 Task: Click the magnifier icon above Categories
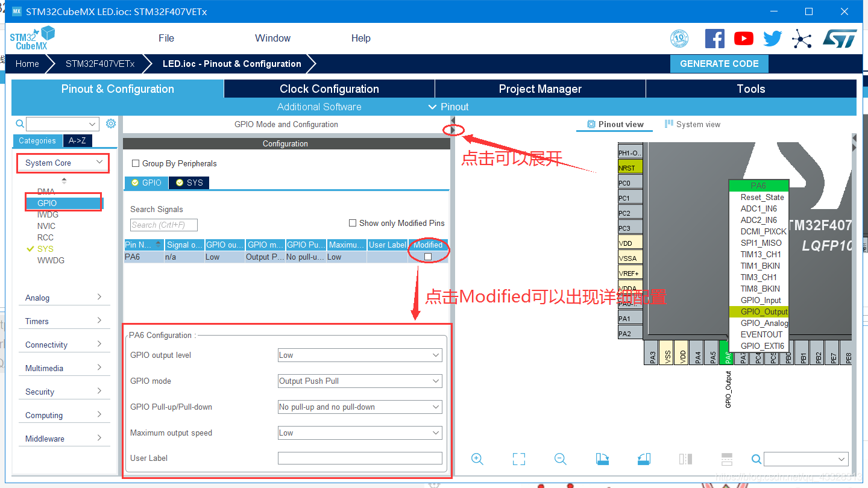20,124
